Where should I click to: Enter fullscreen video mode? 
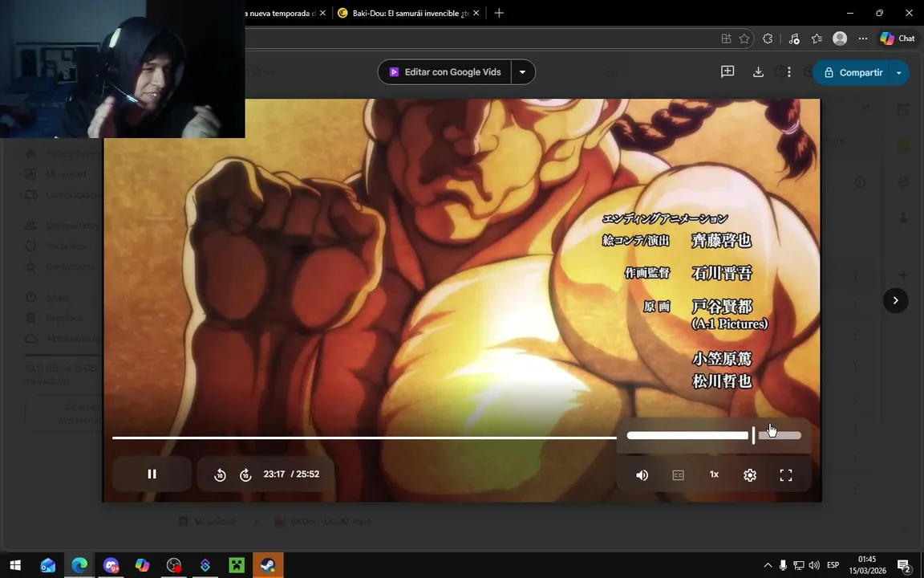point(785,474)
